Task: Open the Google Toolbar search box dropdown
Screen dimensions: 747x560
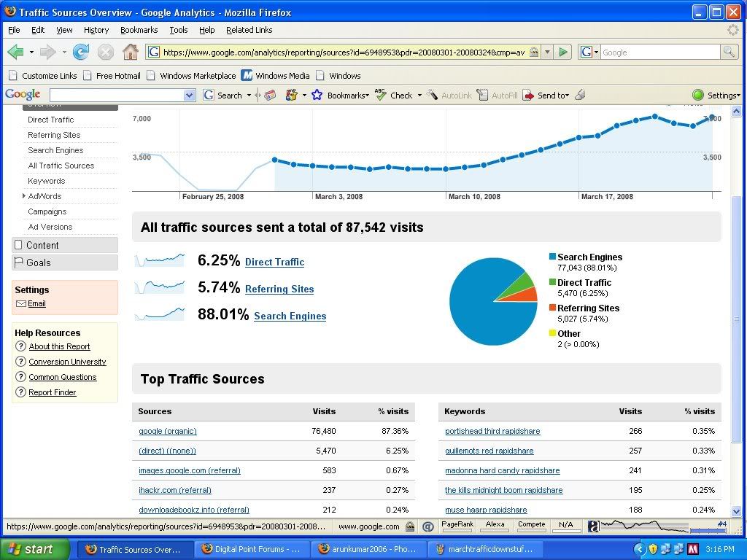Action: (190, 96)
